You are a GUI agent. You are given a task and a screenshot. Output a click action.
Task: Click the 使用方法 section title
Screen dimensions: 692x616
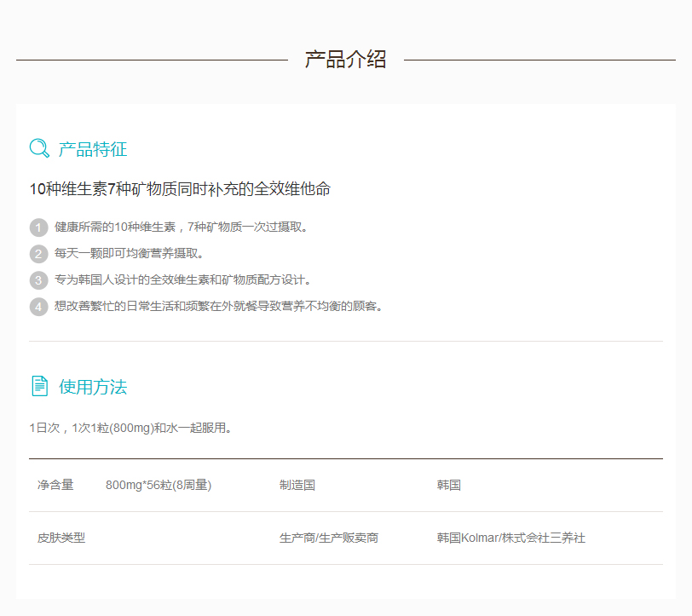click(93, 387)
